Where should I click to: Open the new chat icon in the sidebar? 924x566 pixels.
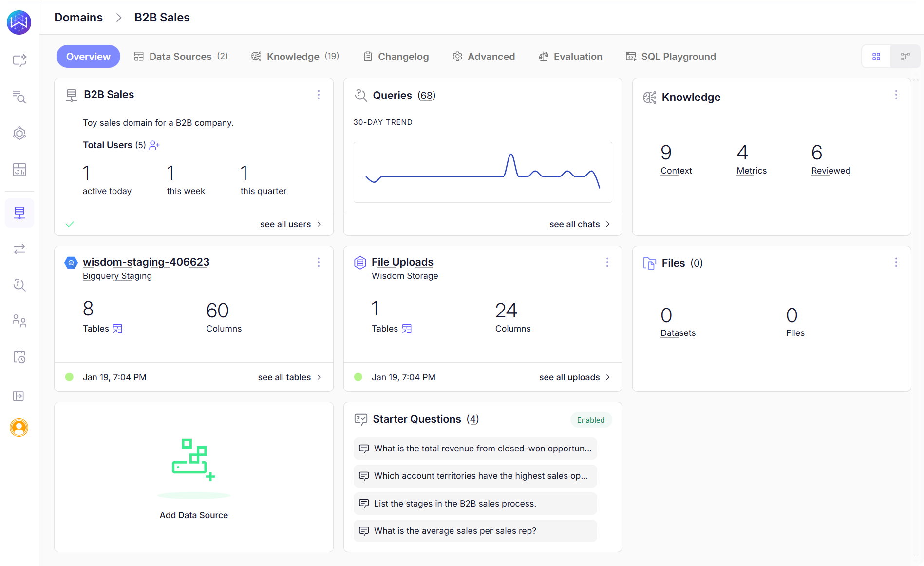(x=19, y=60)
